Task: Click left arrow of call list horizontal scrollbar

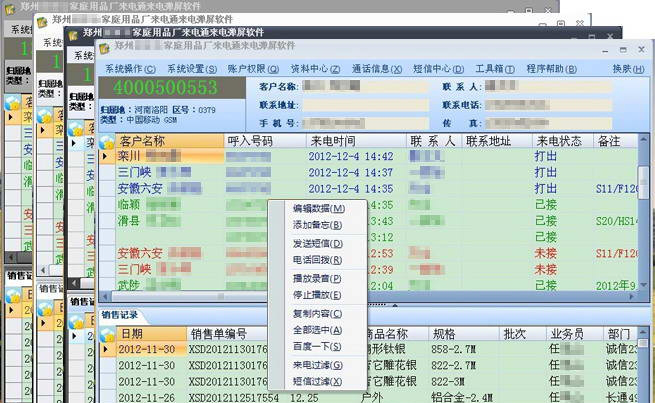Action: 105,297
